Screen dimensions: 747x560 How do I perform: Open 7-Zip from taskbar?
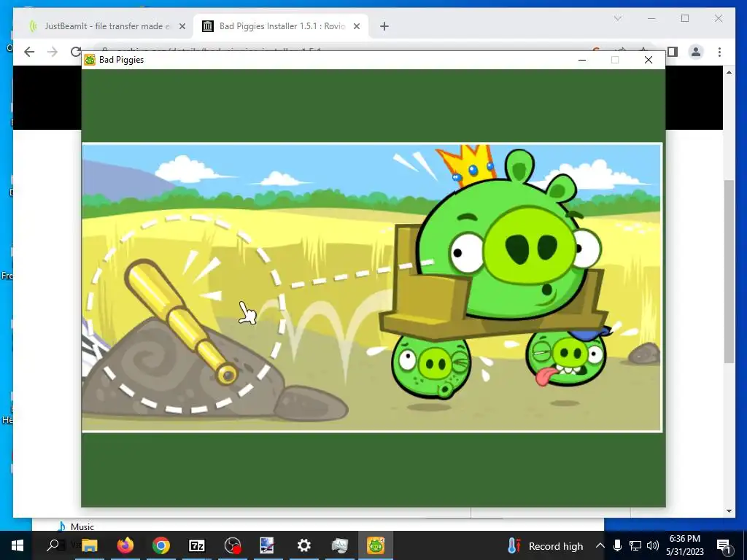197,545
